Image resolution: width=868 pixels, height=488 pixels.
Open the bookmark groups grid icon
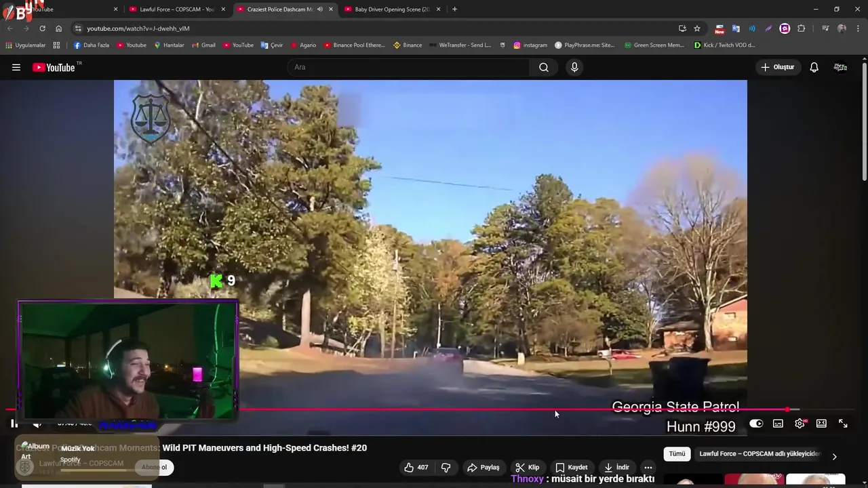tap(56, 45)
